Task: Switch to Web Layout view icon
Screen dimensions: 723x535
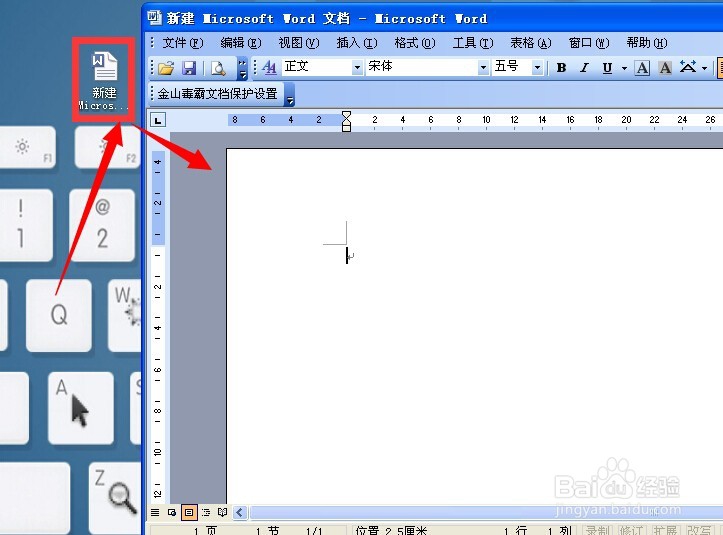Action: (x=172, y=512)
